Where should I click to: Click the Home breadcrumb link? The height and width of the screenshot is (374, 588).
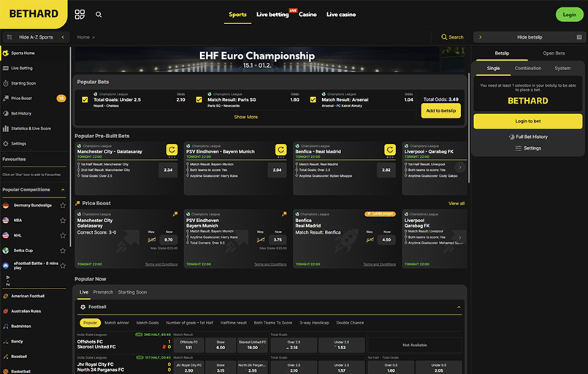pos(83,37)
